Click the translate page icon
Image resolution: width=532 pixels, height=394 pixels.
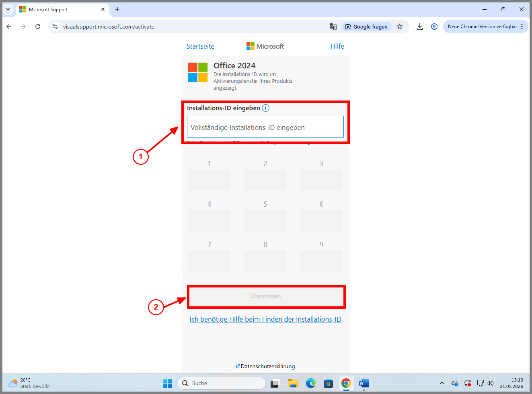(333, 27)
